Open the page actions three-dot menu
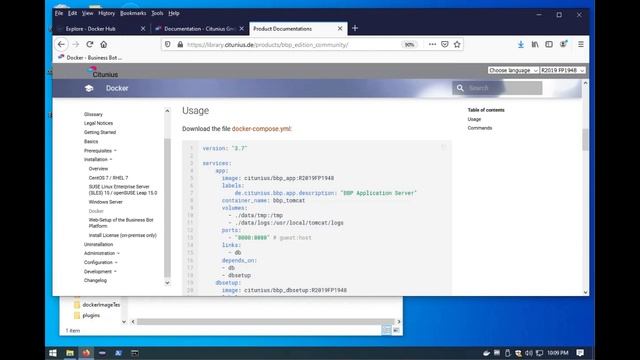The width and height of the screenshot is (640, 360). pyautogui.click(x=432, y=44)
